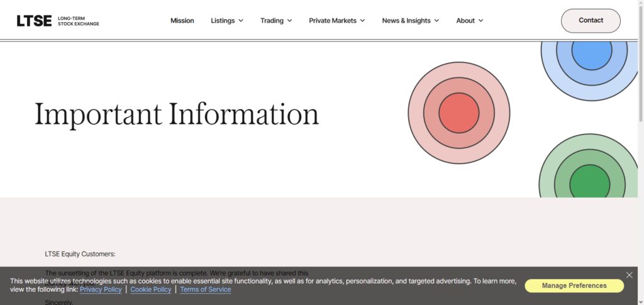The width and height of the screenshot is (644, 305).
Task: Click the Manage Preferences button
Action: click(x=574, y=286)
